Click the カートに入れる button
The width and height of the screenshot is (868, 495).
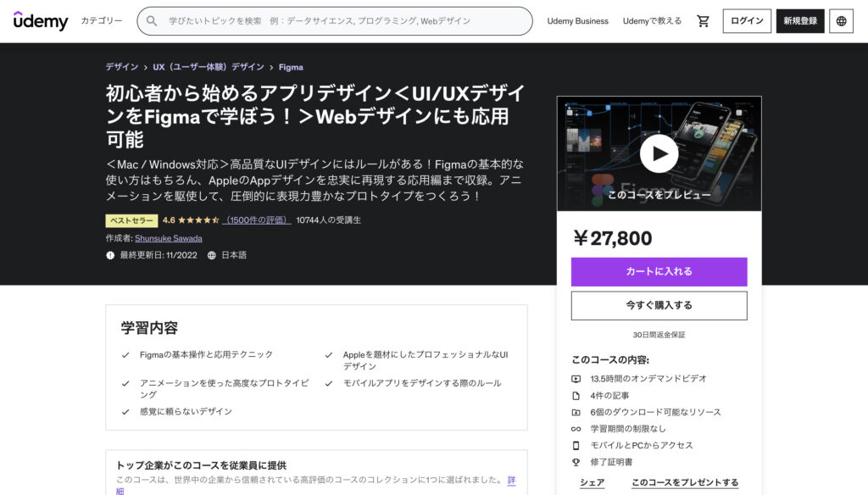click(x=659, y=271)
